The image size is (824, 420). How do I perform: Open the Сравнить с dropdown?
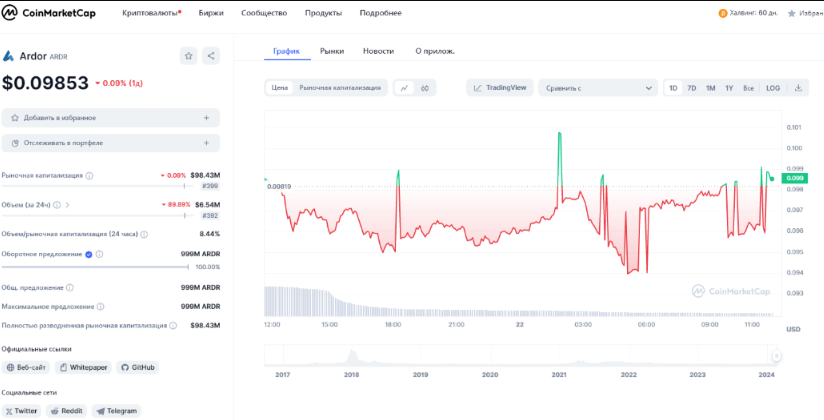coord(598,88)
